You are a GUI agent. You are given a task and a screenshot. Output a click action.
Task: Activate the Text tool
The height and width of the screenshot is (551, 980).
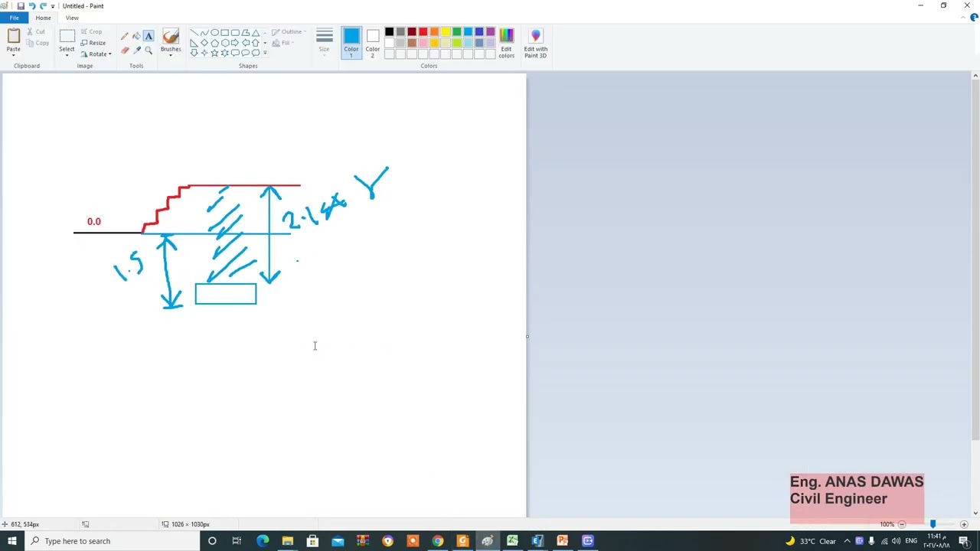[149, 36]
